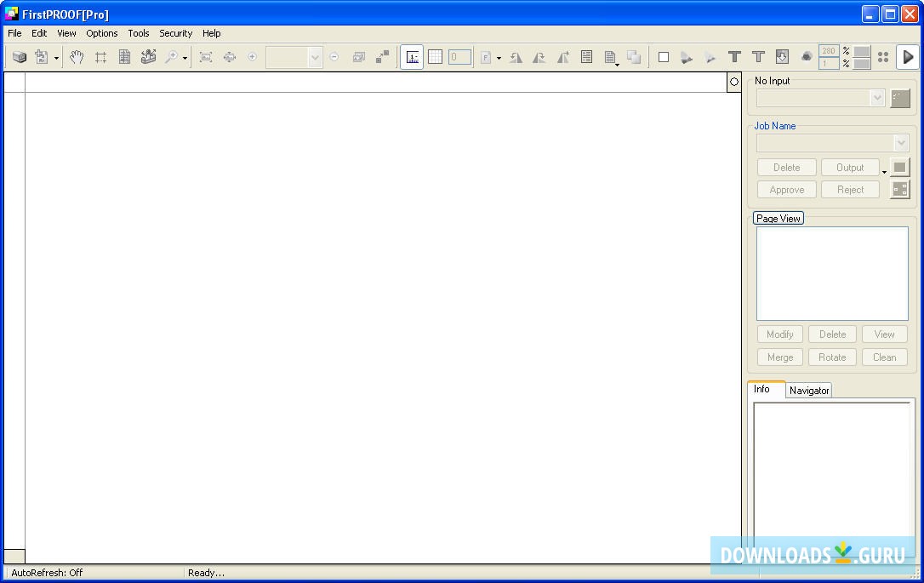The height and width of the screenshot is (583, 924).
Task: Open the Tools menu
Action: pyautogui.click(x=139, y=33)
